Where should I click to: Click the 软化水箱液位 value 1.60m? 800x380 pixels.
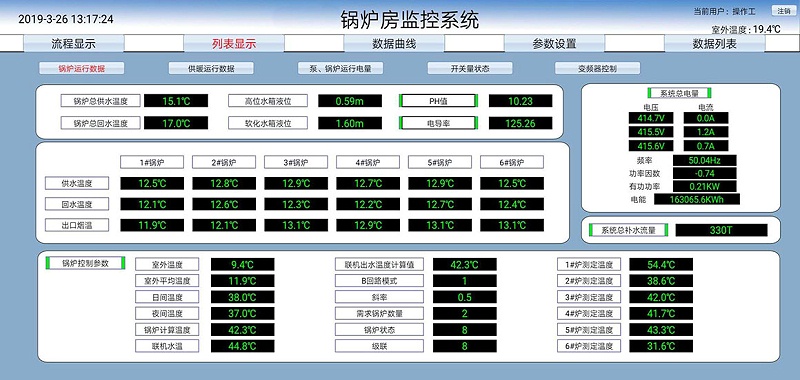350,123
